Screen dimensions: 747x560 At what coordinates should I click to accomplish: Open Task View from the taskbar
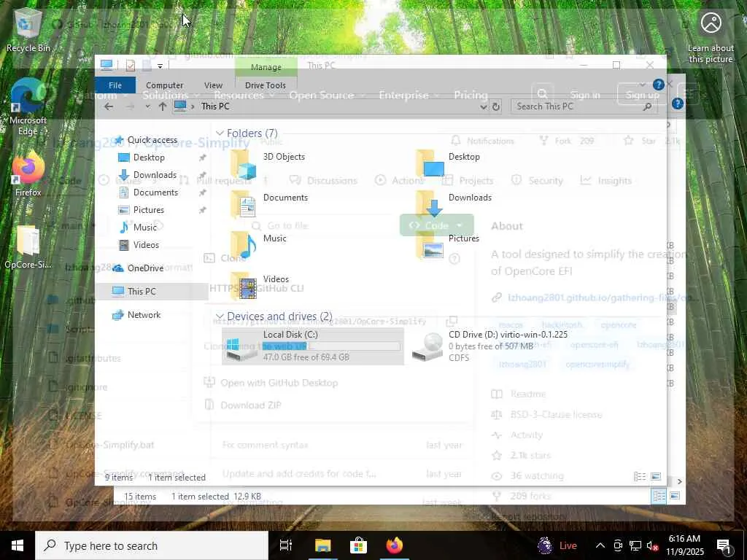(286, 545)
